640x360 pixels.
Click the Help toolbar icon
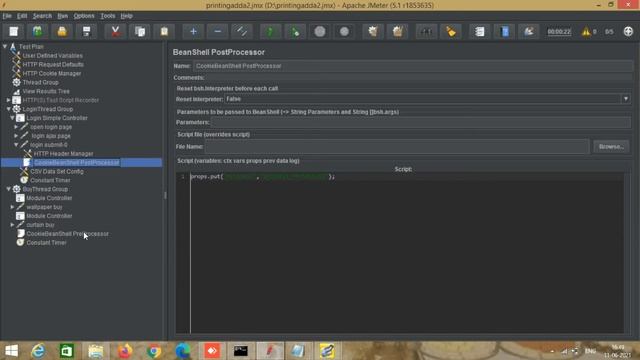point(504,31)
